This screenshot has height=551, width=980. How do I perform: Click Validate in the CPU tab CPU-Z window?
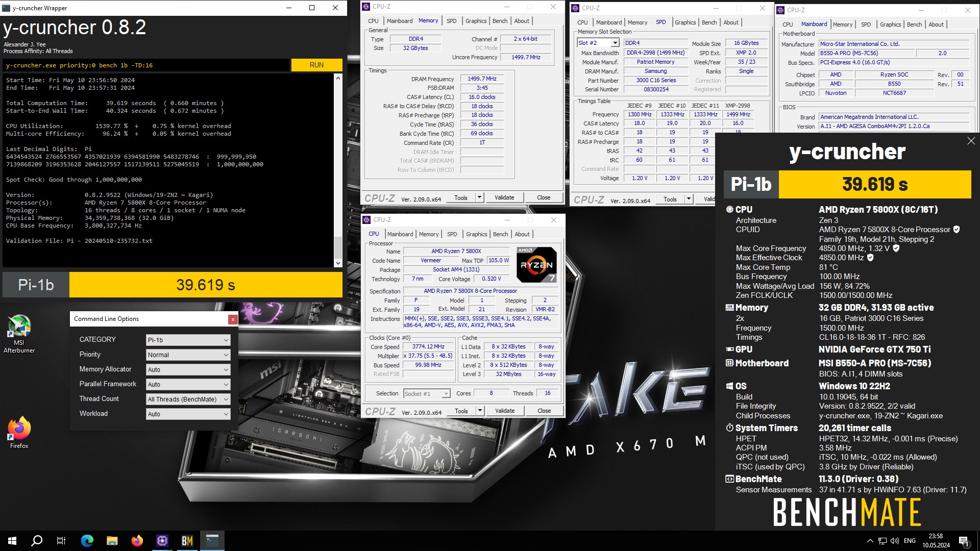click(505, 411)
